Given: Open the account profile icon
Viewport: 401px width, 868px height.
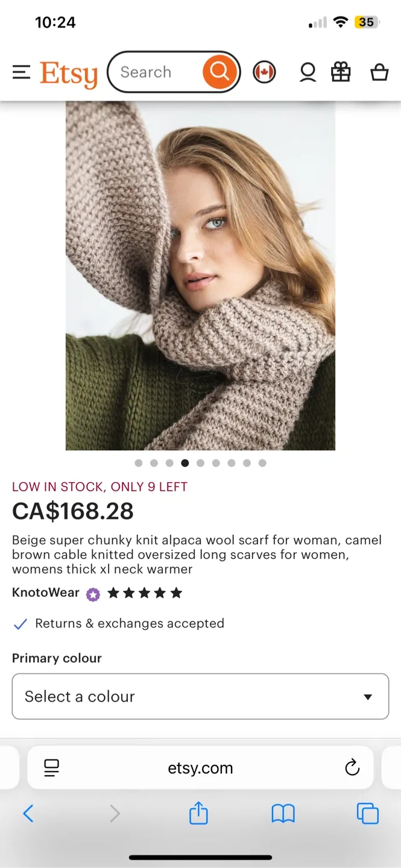Looking at the screenshot, I should click(x=308, y=72).
